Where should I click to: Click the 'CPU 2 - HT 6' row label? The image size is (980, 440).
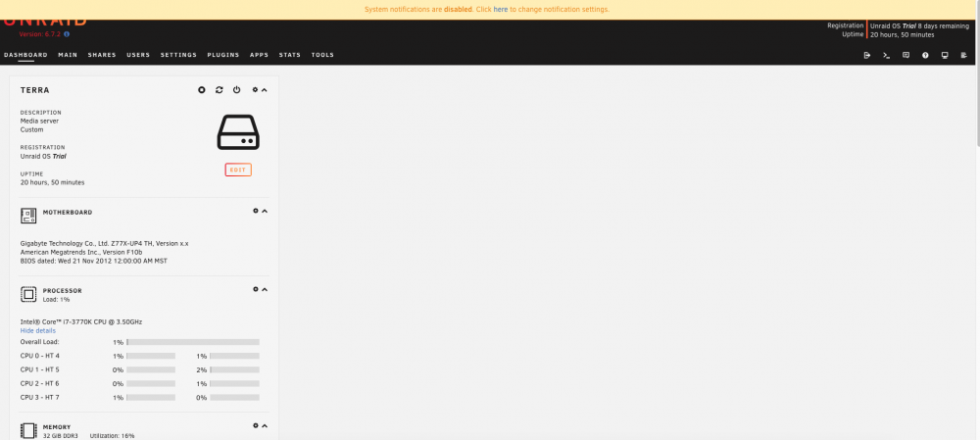39,383
